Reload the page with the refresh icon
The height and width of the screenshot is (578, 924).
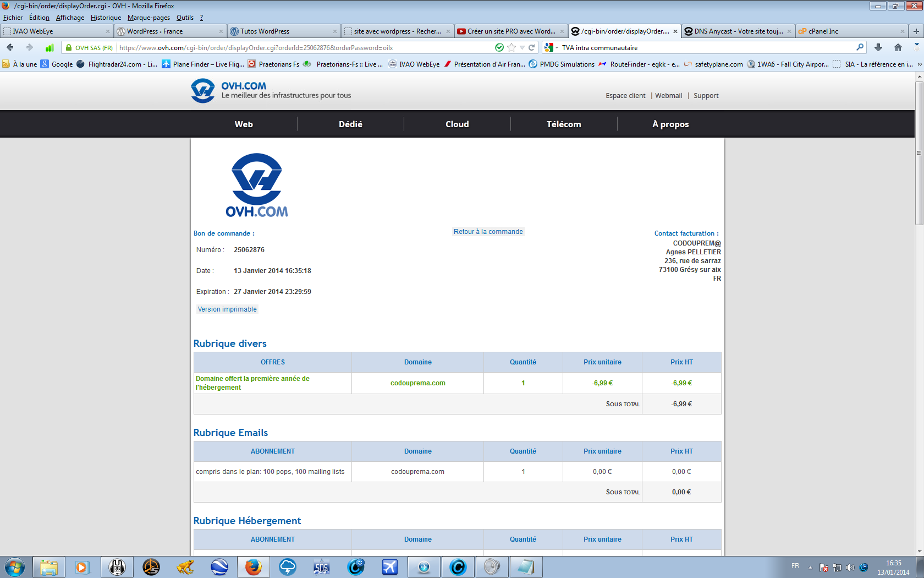point(532,48)
